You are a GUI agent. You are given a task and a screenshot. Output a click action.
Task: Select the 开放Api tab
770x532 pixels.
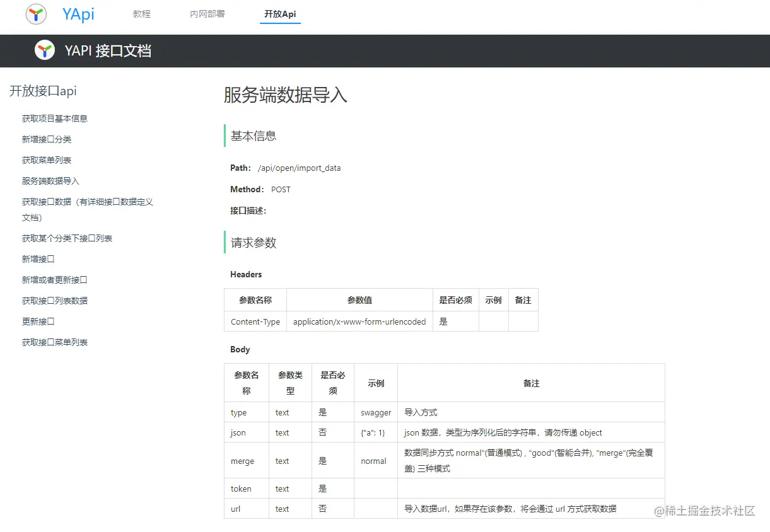[279, 14]
